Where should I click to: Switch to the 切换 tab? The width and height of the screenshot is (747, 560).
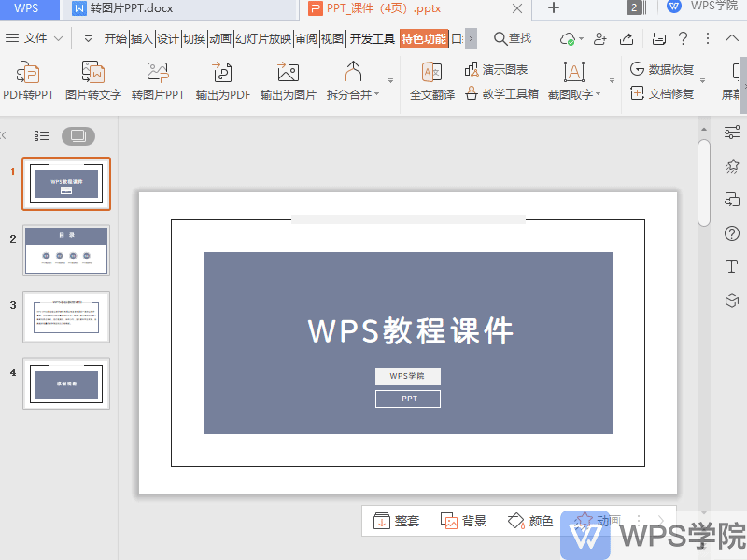194,38
